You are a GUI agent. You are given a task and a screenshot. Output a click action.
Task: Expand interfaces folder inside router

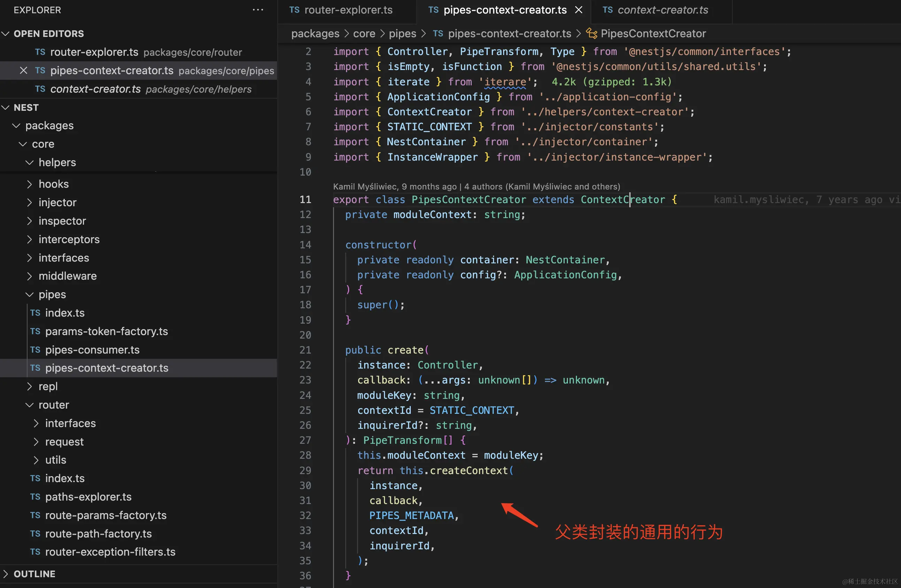[36, 423]
